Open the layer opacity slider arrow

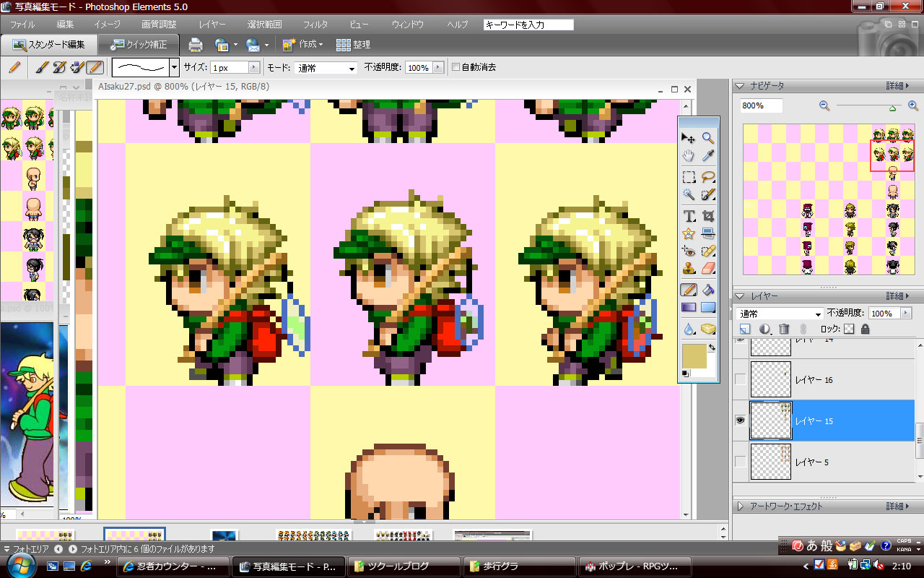(907, 314)
